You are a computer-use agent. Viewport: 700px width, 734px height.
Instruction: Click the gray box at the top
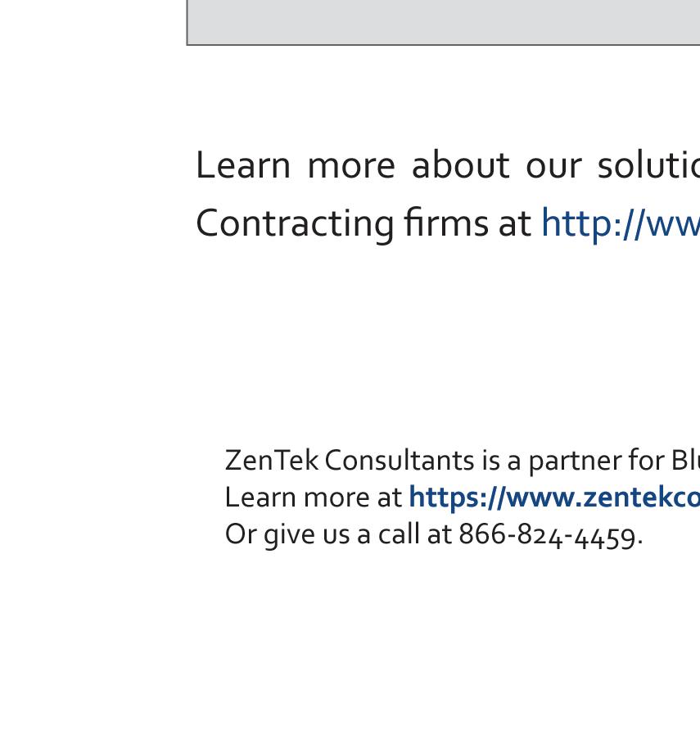tap(444, 21)
